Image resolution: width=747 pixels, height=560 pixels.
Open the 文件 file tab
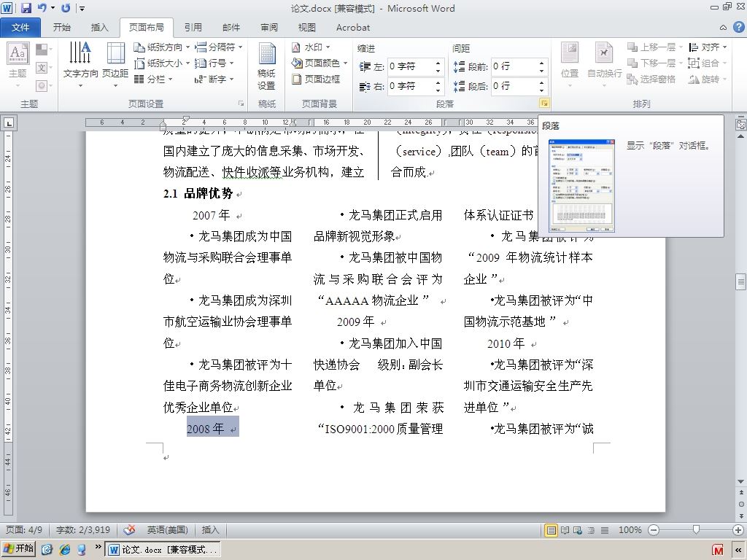pyautogui.click(x=20, y=28)
